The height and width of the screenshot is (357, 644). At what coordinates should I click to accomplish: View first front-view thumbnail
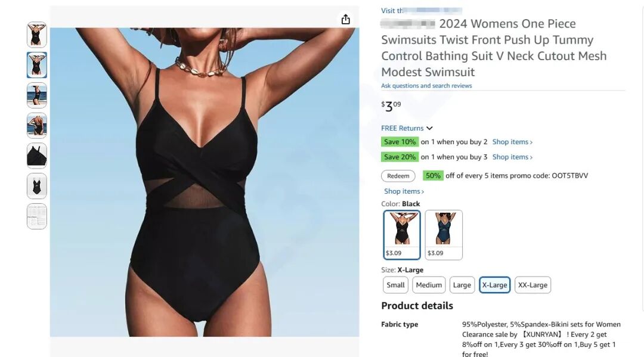pos(37,35)
